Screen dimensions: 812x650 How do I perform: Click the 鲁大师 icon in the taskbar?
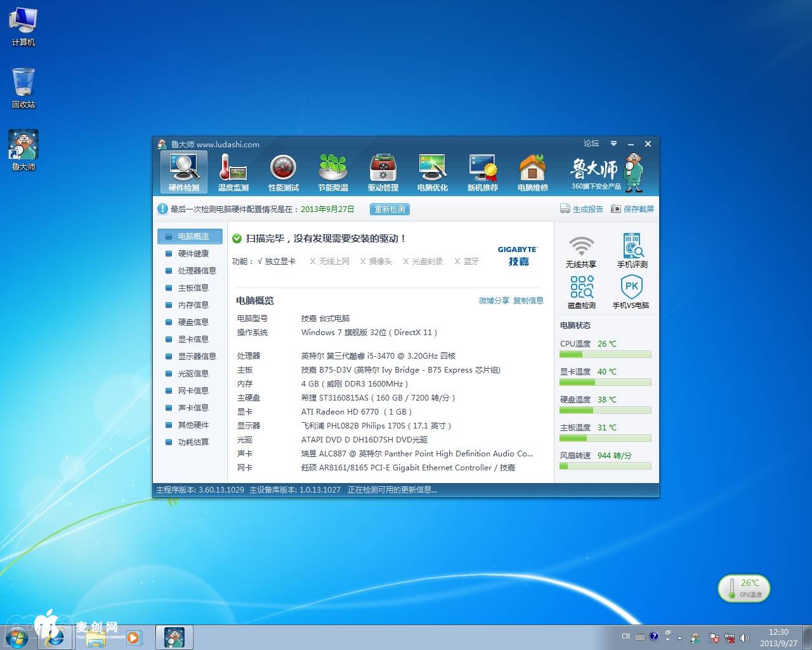pyautogui.click(x=174, y=637)
